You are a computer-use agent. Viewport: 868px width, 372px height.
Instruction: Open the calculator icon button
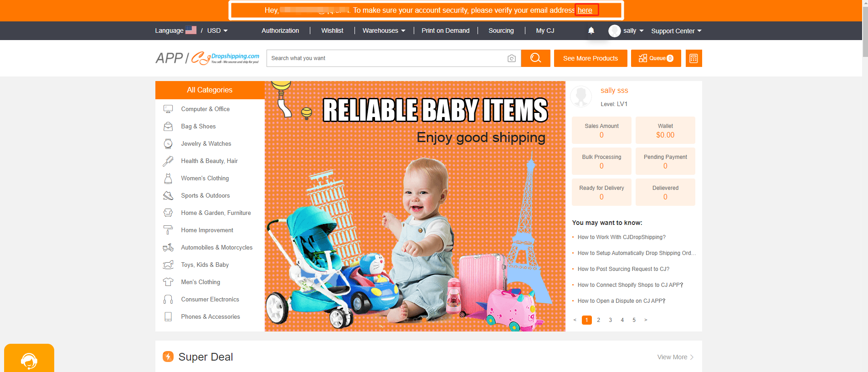[693, 58]
